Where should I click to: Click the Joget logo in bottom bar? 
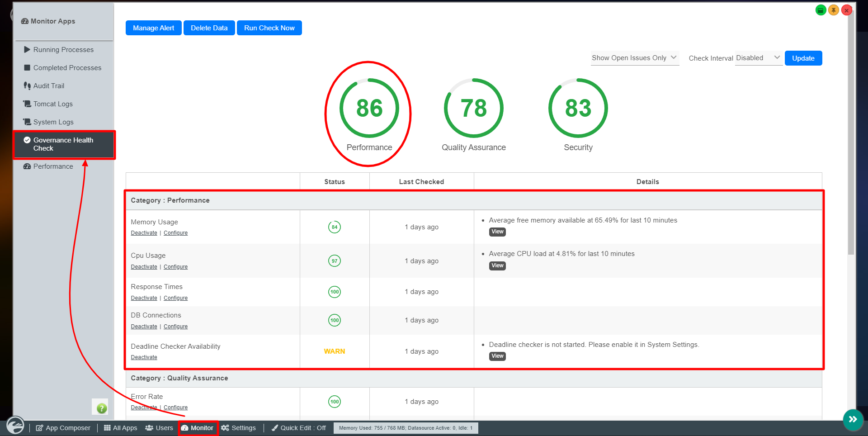coord(15,426)
